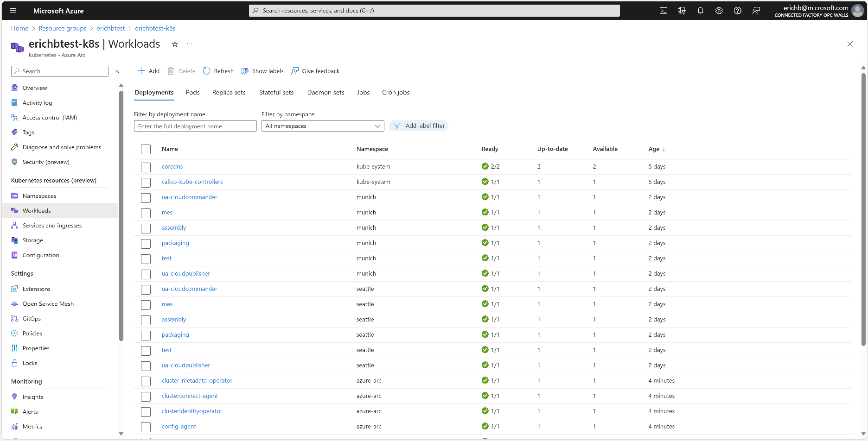This screenshot has height=441, width=868.
Task: Click the deployment name filter field
Action: (195, 126)
